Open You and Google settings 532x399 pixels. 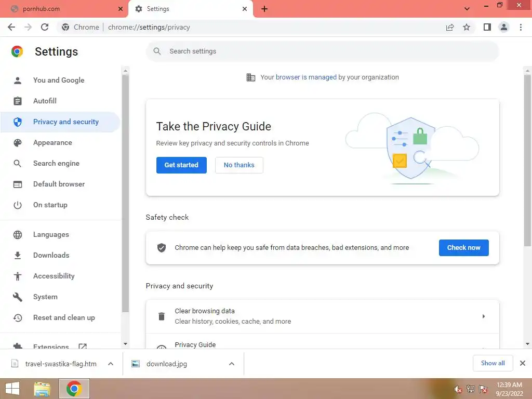click(x=60, y=81)
